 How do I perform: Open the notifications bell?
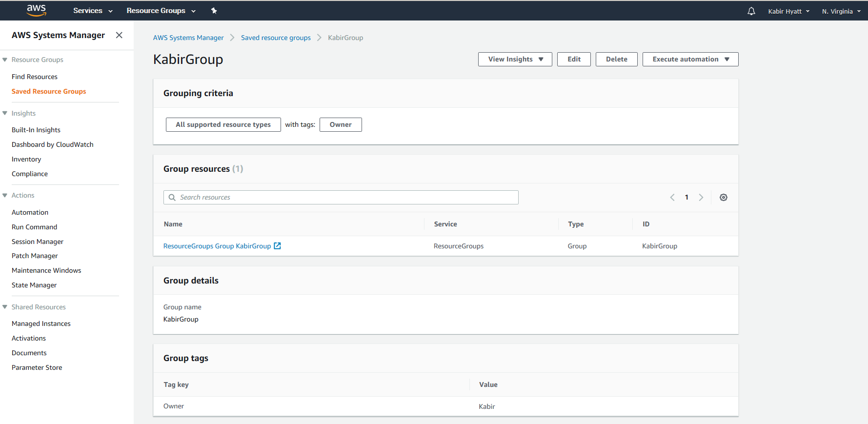[751, 11]
